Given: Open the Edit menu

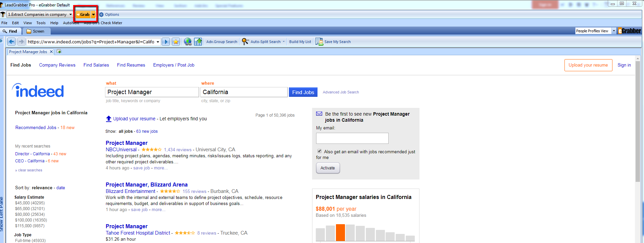Looking at the screenshot, I should pyautogui.click(x=15, y=23).
